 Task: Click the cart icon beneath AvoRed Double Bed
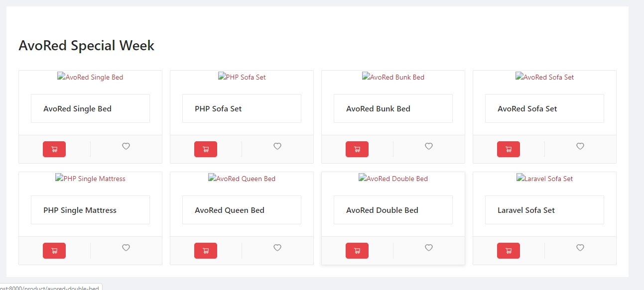pos(357,250)
